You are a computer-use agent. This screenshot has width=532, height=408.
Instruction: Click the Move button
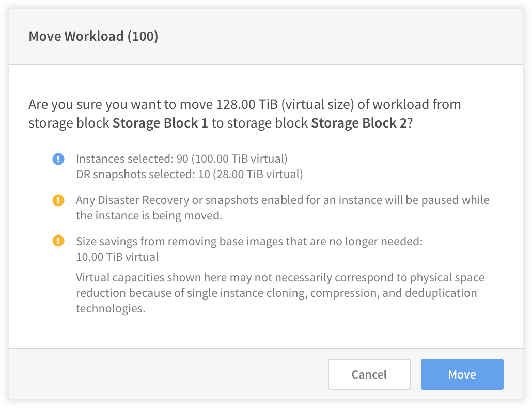click(x=462, y=374)
